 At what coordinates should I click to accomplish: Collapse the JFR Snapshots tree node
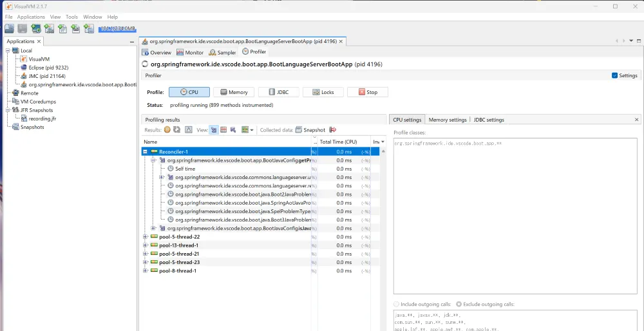click(x=8, y=110)
